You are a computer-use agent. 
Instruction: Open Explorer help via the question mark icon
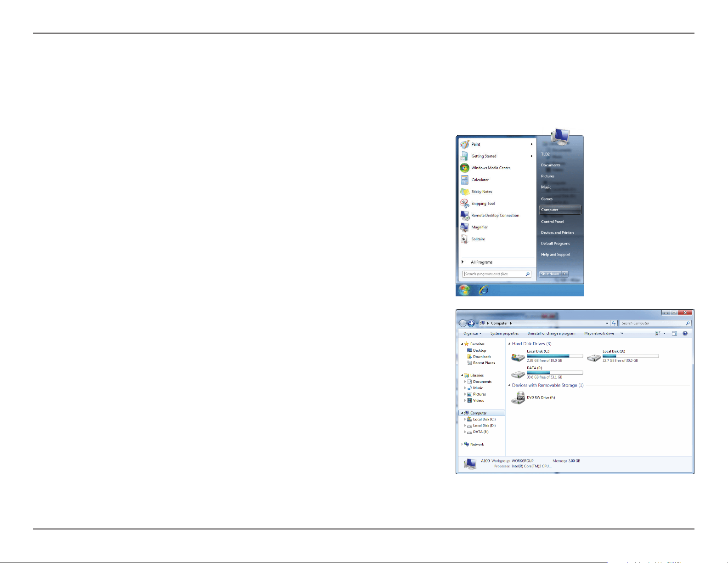tap(685, 334)
